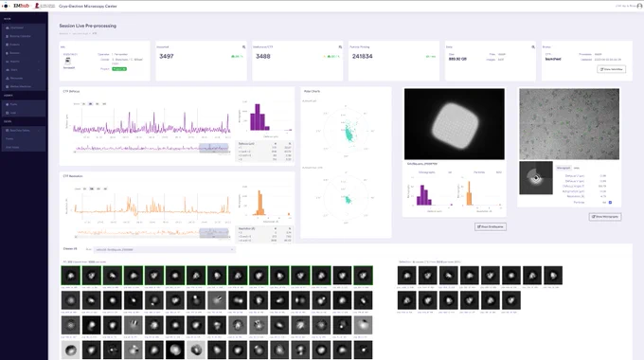The height and width of the screenshot is (360, 644).
Task: Go to Sessions in the sidebar
Action: 24,53
